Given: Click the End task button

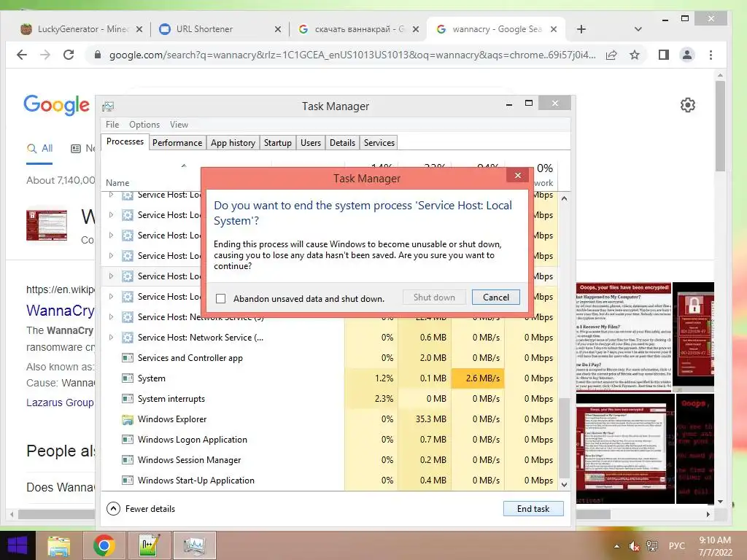Looking at the screenshot, I should [533, 508].
